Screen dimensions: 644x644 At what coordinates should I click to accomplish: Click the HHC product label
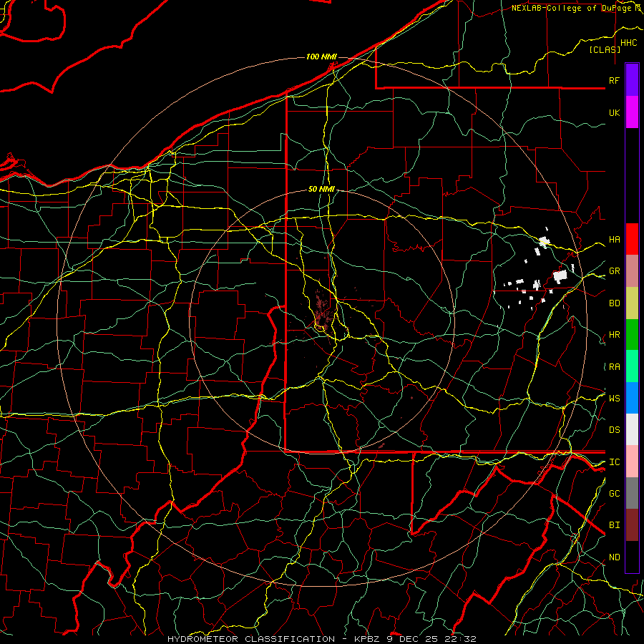(x=629, y=43)
